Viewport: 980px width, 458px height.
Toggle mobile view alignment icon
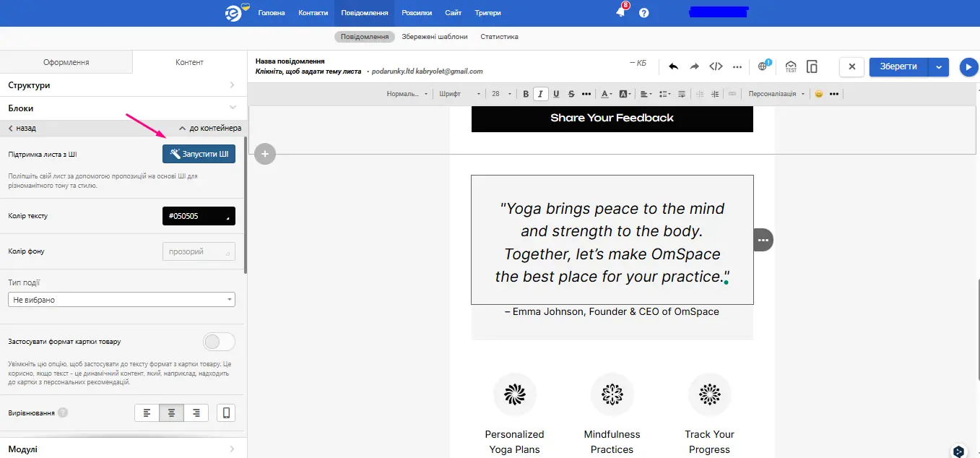coord(226,413)
